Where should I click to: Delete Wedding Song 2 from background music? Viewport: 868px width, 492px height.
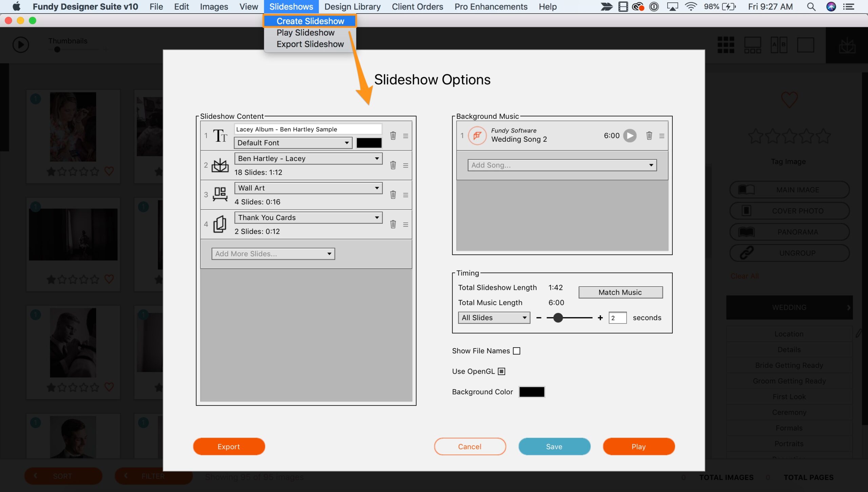click(x=649, y=136)
